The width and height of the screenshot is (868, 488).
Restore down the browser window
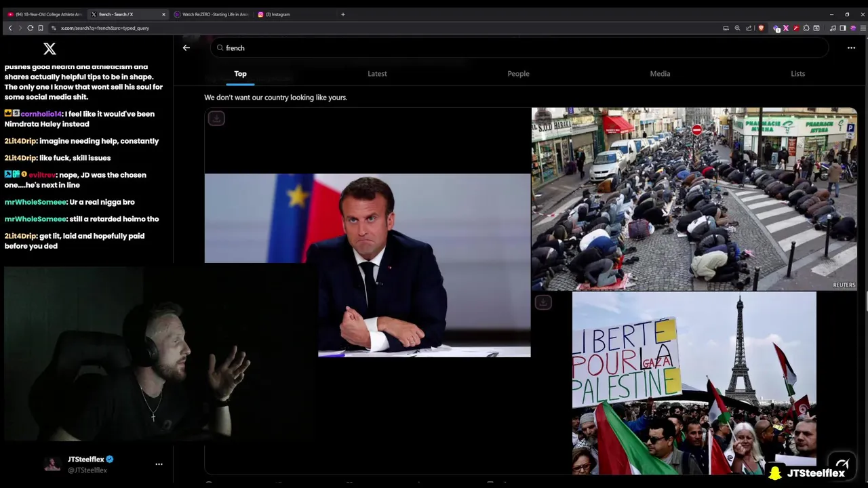(847, 14)
